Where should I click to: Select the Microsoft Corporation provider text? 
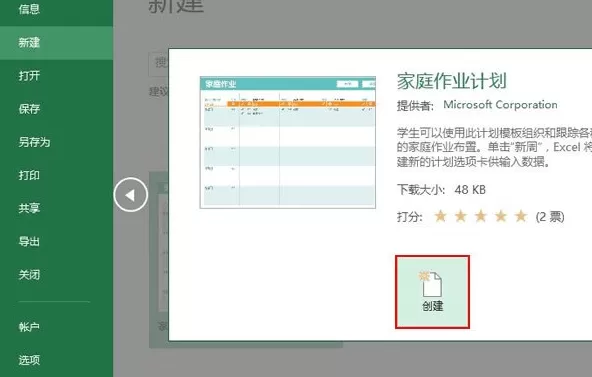click(x=500, y=105)
